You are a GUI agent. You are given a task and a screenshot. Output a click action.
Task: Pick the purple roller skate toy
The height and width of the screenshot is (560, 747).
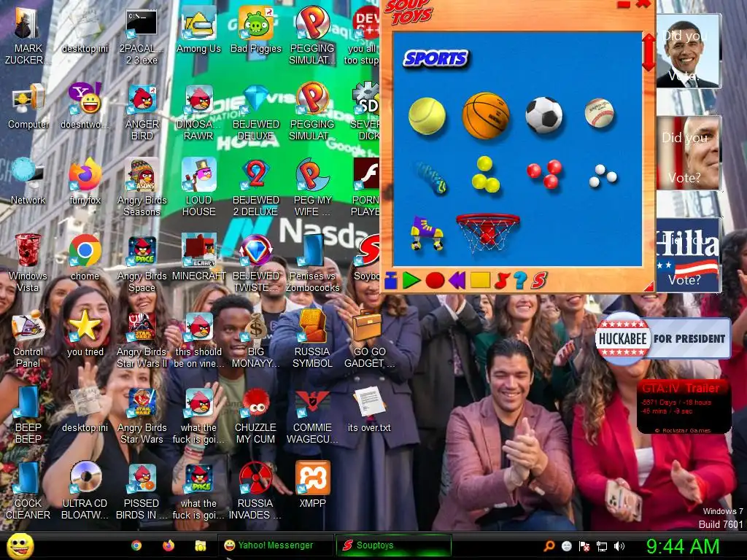[427, 233]
